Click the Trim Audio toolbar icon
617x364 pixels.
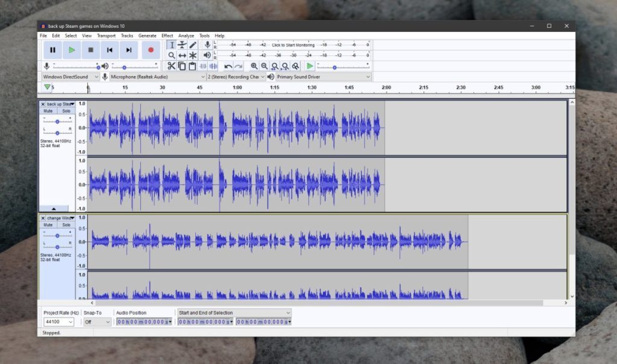(x=203, y=65)
